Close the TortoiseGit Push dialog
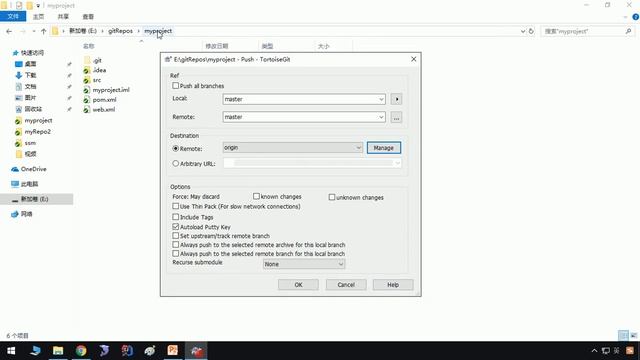 click(x=413, y=59)
